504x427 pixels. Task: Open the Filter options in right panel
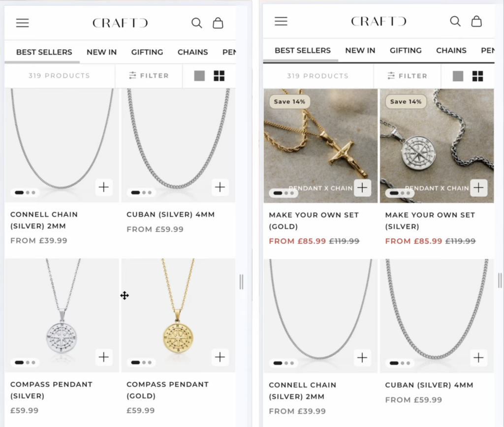pos(407,76)
